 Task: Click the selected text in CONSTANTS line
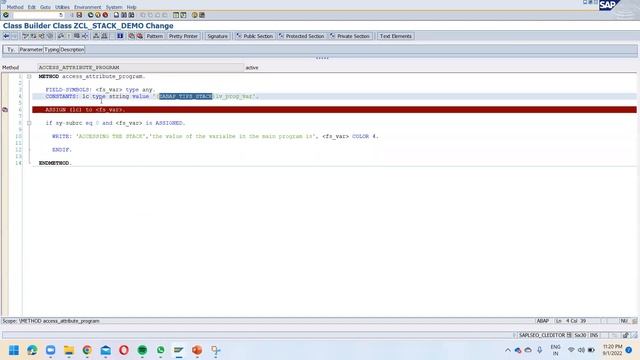[186, 96]
